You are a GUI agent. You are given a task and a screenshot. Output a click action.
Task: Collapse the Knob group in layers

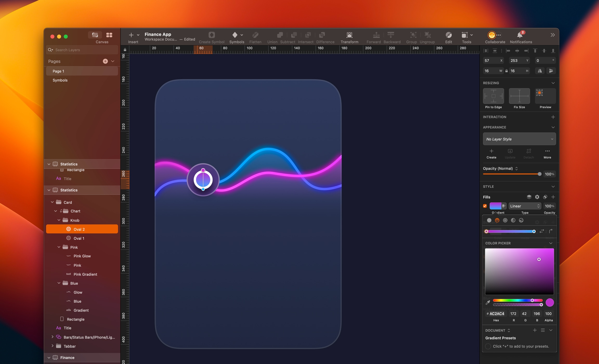[59, 220]
